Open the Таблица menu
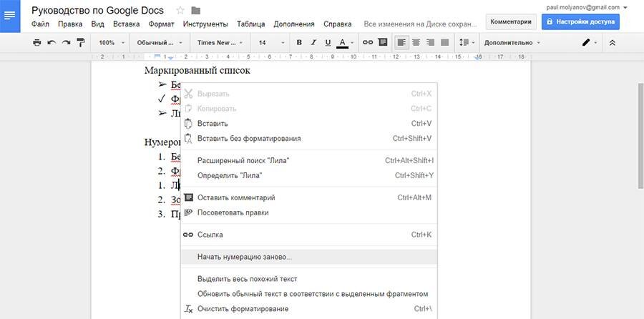This screenshot has width=644, height=319. (x=251, y=24)
